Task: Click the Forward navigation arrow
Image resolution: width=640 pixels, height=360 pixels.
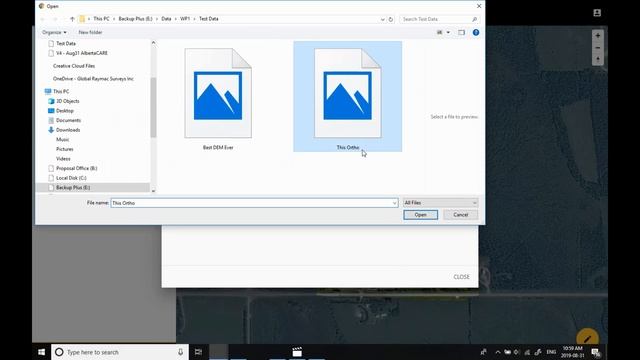Action: [x=55, y=19]
